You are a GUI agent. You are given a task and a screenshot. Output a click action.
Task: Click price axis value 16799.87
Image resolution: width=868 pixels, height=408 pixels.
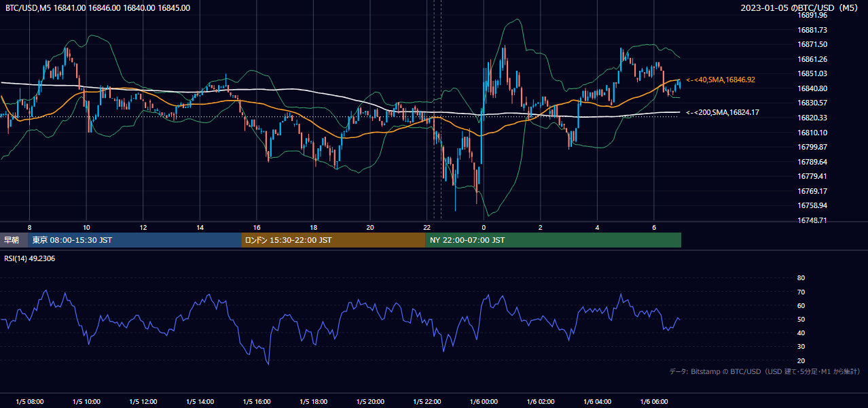[812, 147]
